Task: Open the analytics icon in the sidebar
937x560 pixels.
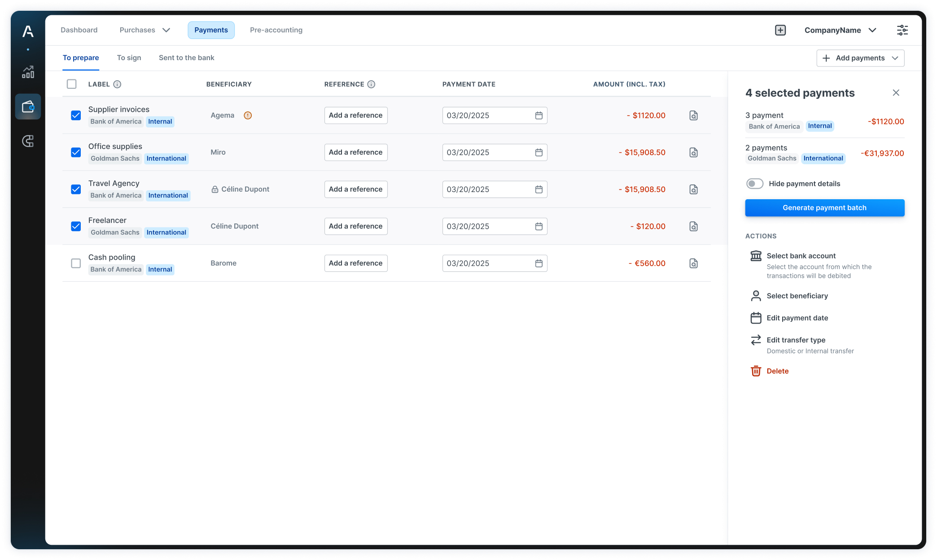Action: (28, 72)
